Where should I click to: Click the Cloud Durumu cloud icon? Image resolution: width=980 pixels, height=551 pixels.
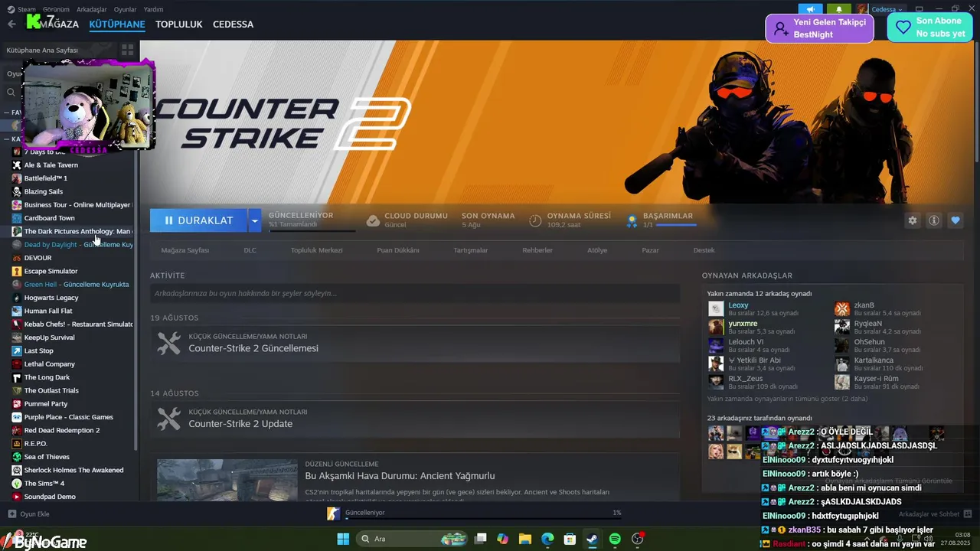pyautogui.click(x=373, y=220)
